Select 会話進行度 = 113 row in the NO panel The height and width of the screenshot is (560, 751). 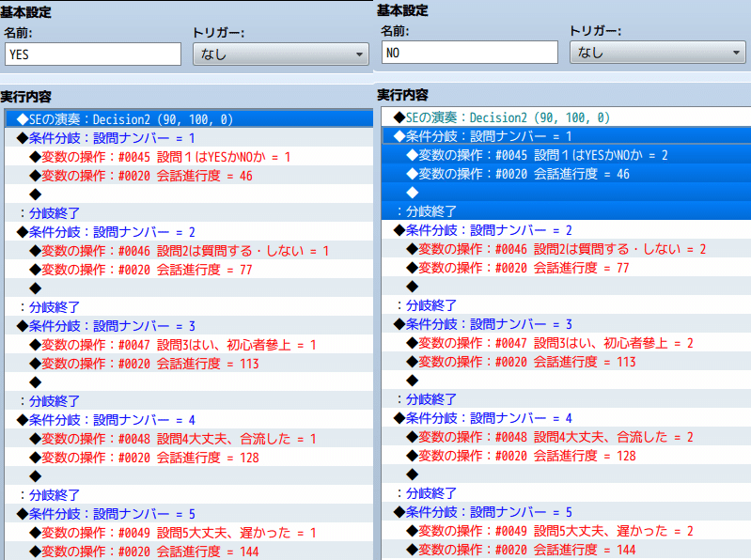pos(566,362)
